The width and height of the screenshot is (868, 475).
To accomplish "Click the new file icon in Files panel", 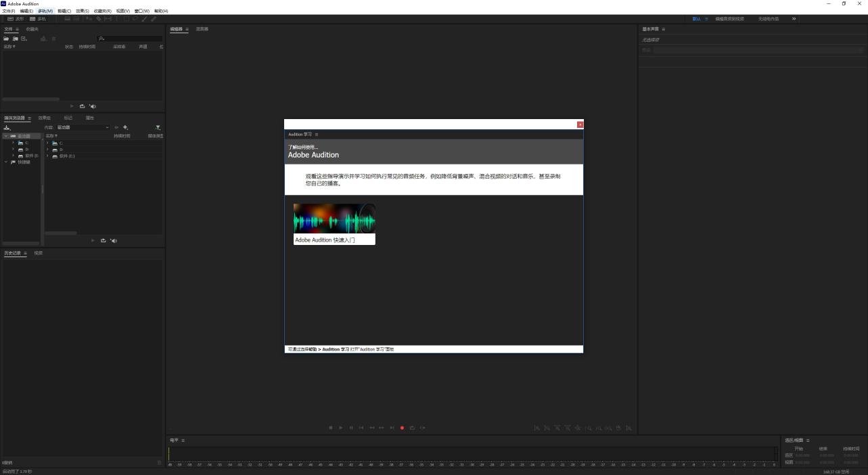I will pos(24,39).
